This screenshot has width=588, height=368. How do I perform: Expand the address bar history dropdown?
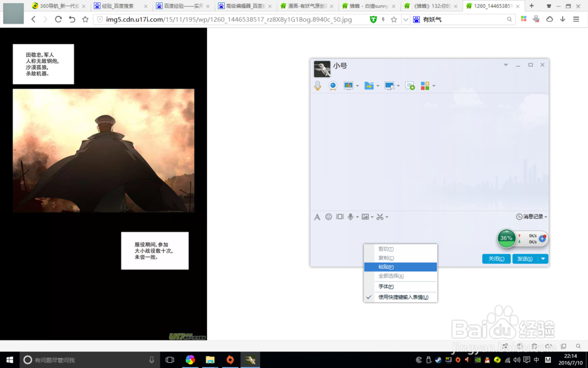pos(405,19)
